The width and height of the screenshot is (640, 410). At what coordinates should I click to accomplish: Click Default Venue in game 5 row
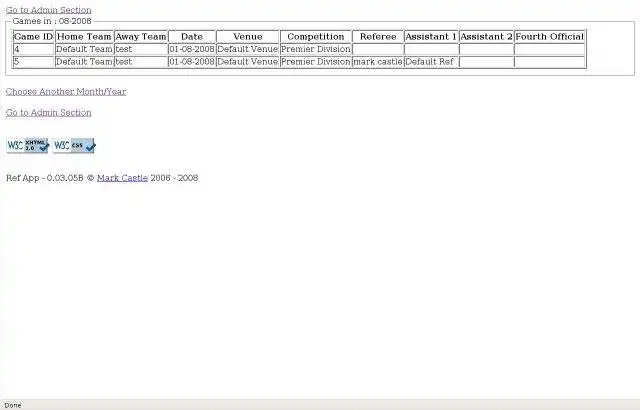click(x=248, y=62)
